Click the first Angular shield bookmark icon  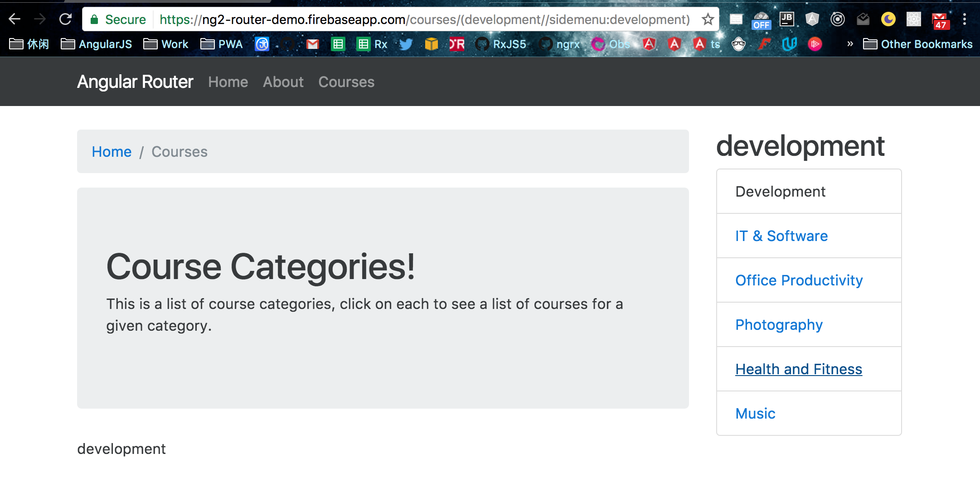coord(649,44)
